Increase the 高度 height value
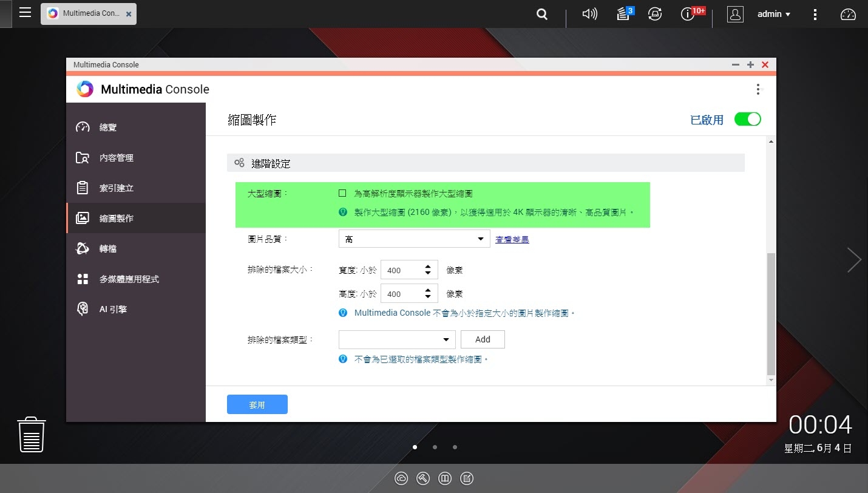868x493 pixels. tap(429, 290)
